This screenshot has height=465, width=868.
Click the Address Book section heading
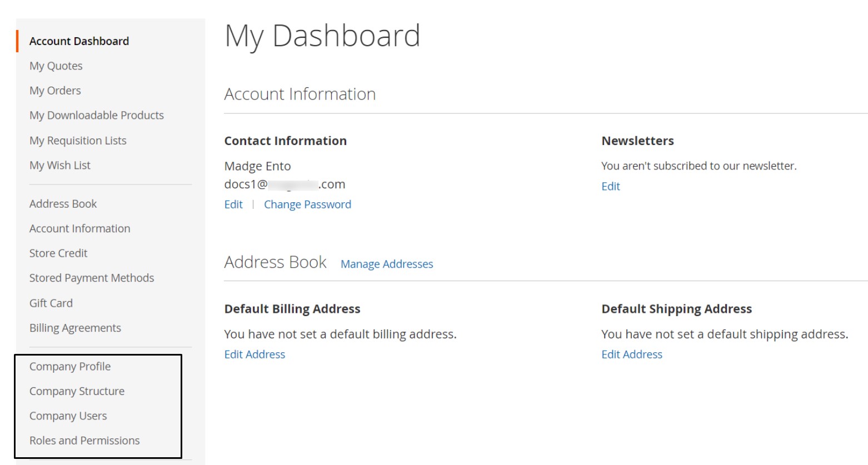[x=275, y=262]
